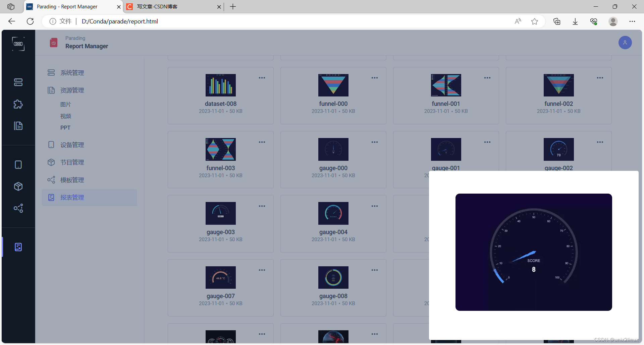The height and width of the screenshot is (345, 644).
Task: Open dataset-008 chart thumbnail
Action: pos(221,85)
